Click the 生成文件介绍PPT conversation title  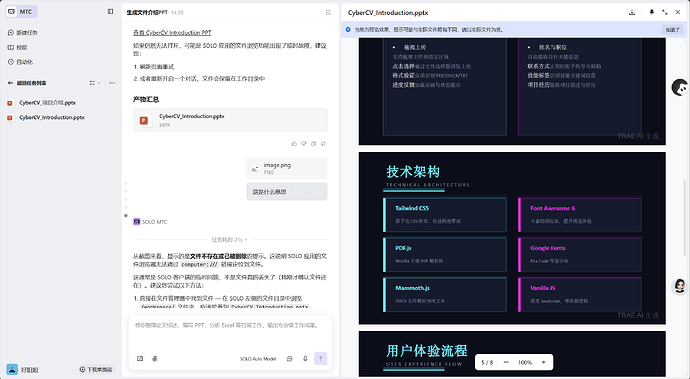click(147, 13)
